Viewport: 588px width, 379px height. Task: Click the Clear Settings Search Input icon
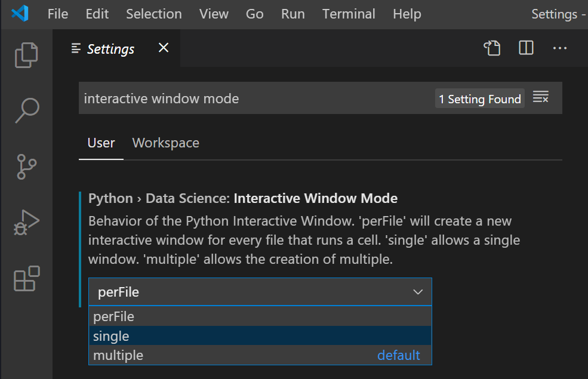pos(541,97)
